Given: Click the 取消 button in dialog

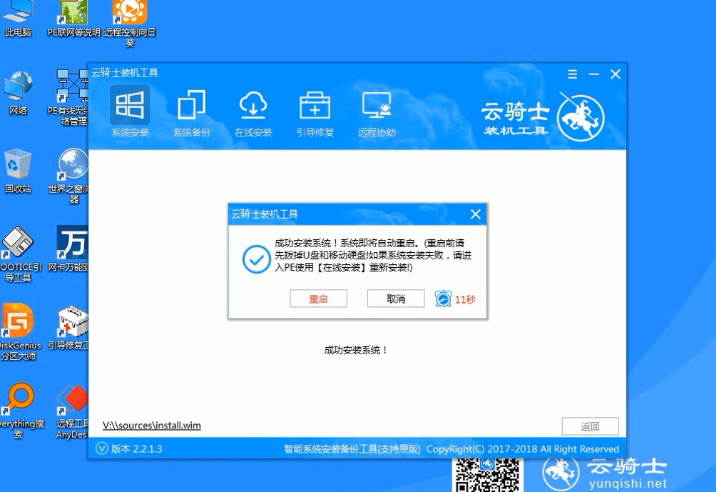Looking at the screenshot, I should coord(395,299).
